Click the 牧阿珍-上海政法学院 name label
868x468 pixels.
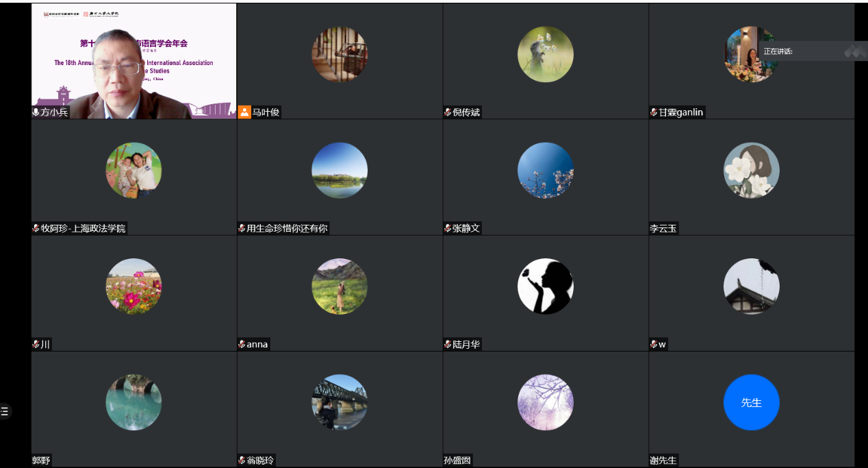coord(84,229)
